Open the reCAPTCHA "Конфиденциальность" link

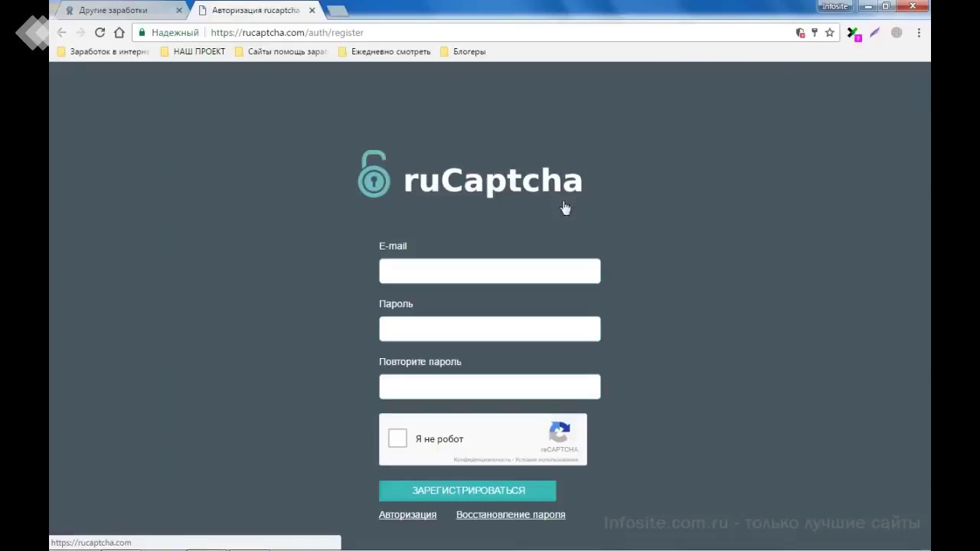(482, 460)
